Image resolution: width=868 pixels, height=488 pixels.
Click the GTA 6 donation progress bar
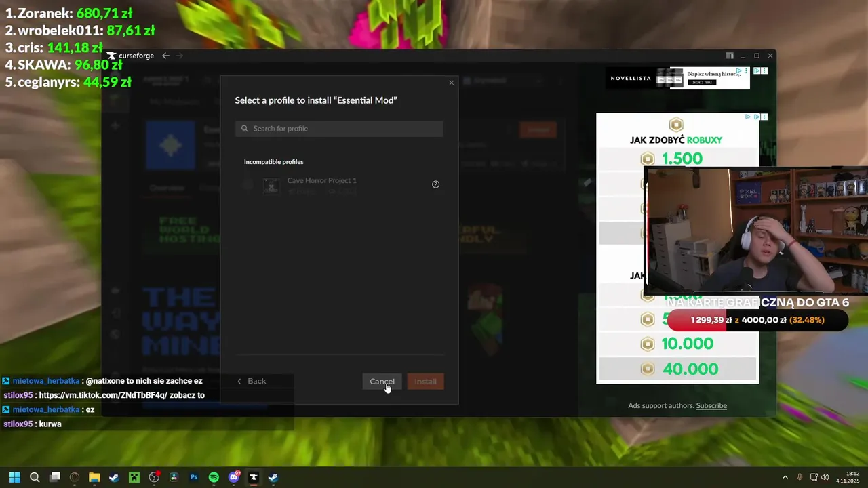[757, 320]
